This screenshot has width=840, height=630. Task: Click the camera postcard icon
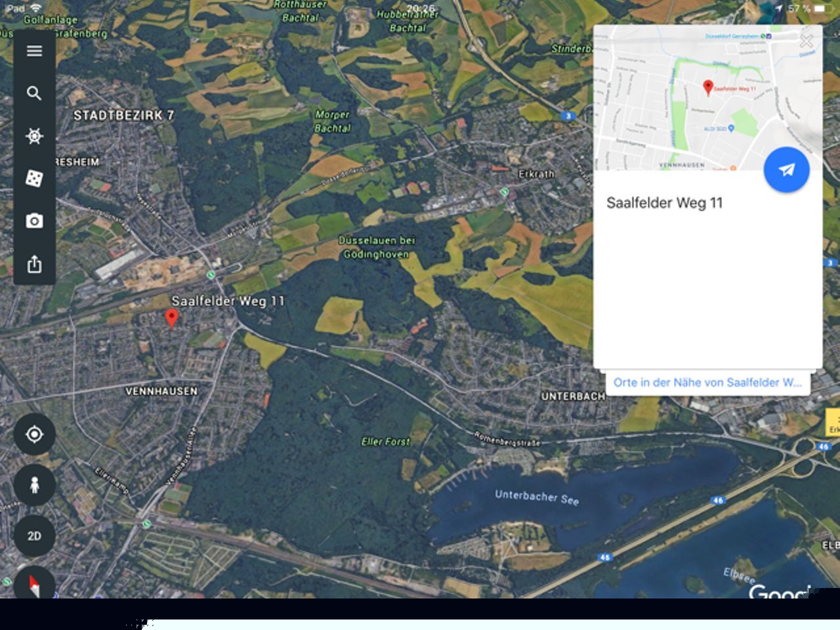pyautogui.click(x=34, y=221)
